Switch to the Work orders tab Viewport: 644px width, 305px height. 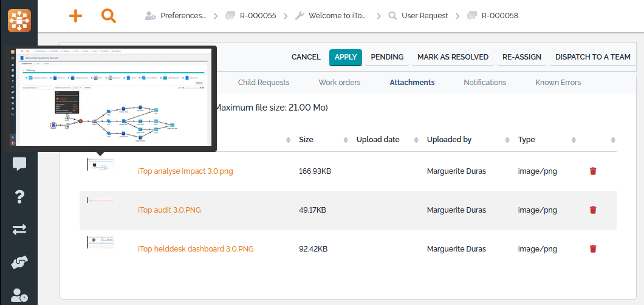[339, 82]
